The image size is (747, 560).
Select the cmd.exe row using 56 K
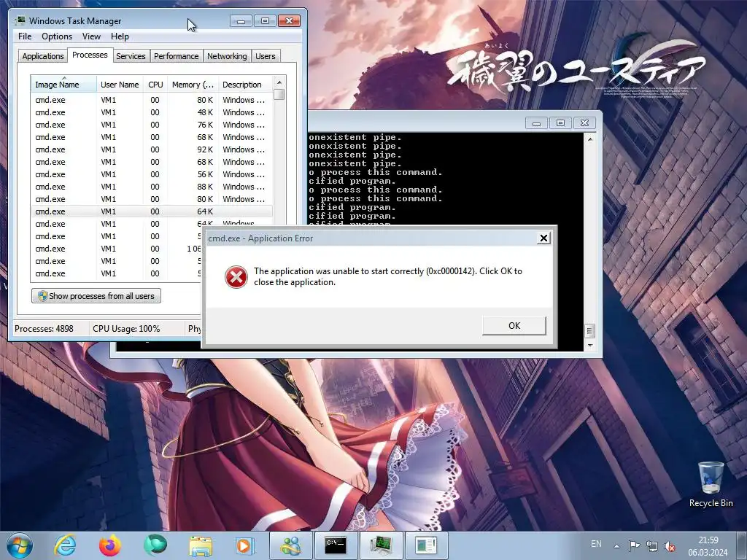152,174
